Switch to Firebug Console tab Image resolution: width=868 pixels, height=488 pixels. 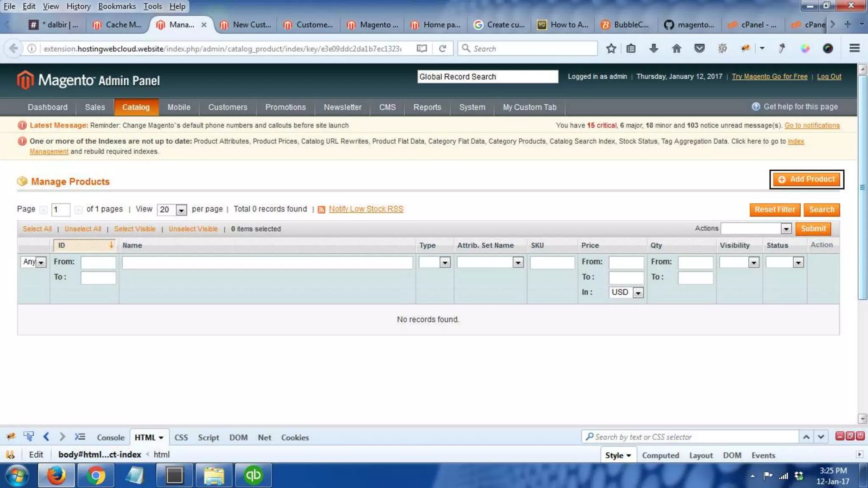(110, 438)
